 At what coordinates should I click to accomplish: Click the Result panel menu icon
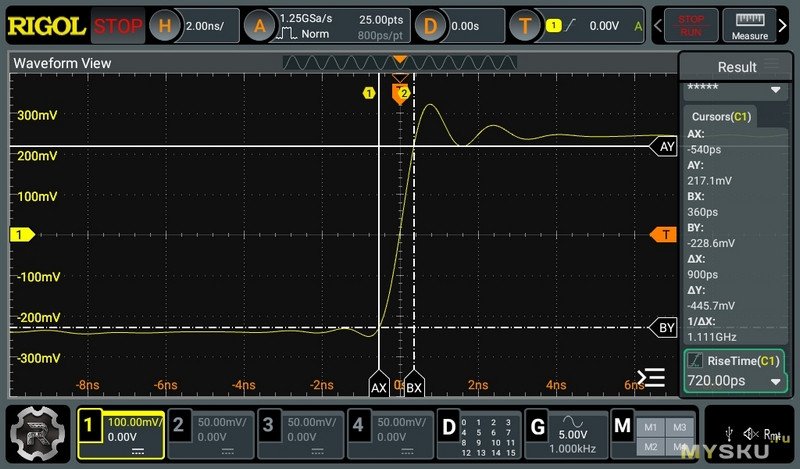(x=771, y=66)
